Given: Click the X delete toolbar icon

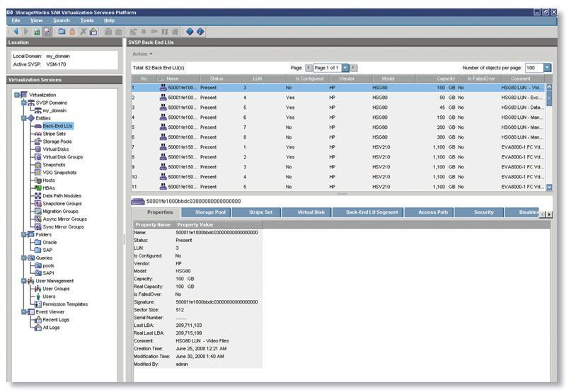Looking at the screenshot, I should click(83, 32).
